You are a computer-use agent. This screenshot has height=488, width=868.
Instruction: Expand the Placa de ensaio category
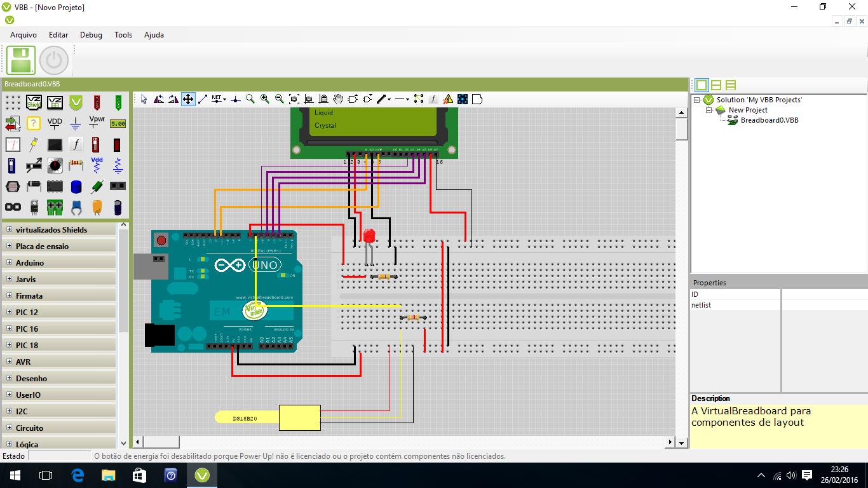point(10,246)
